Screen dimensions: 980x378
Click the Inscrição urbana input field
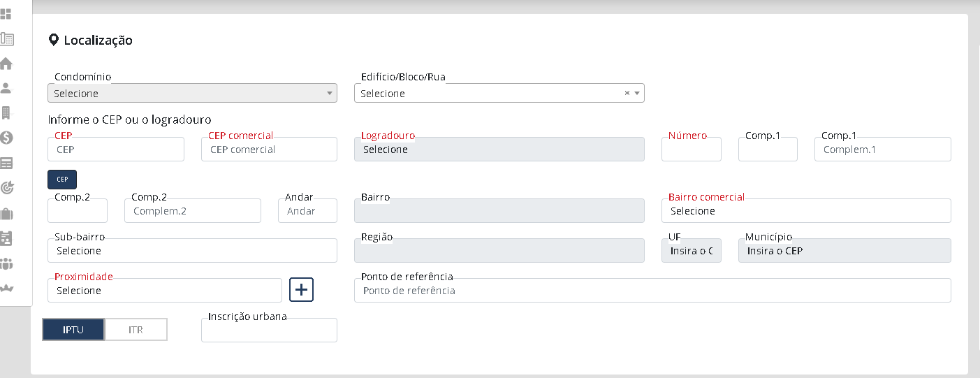tap(269, 330)
